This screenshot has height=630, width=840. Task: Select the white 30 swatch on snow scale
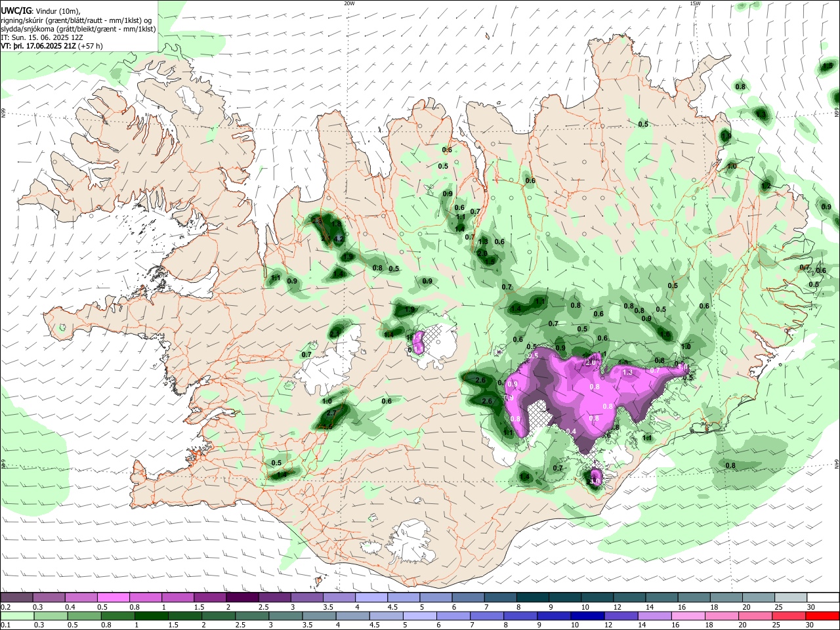pyautogui.click(x=822, y=598)
